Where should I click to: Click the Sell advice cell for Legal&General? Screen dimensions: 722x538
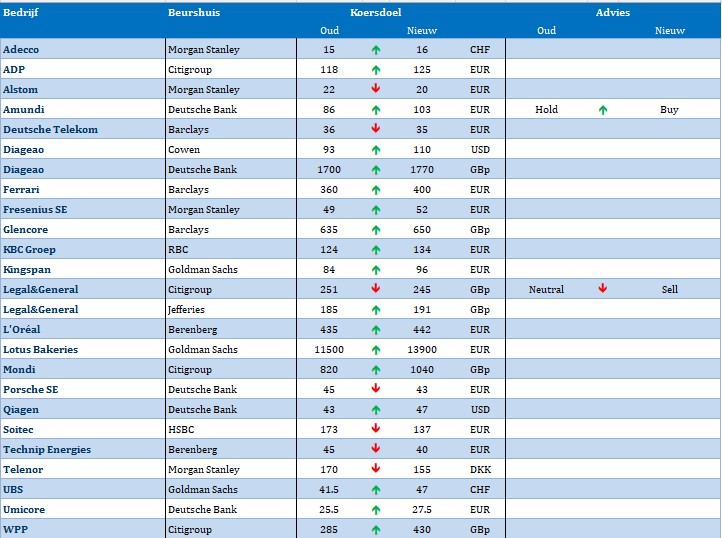pyautogui.click(x=670, y=289)
